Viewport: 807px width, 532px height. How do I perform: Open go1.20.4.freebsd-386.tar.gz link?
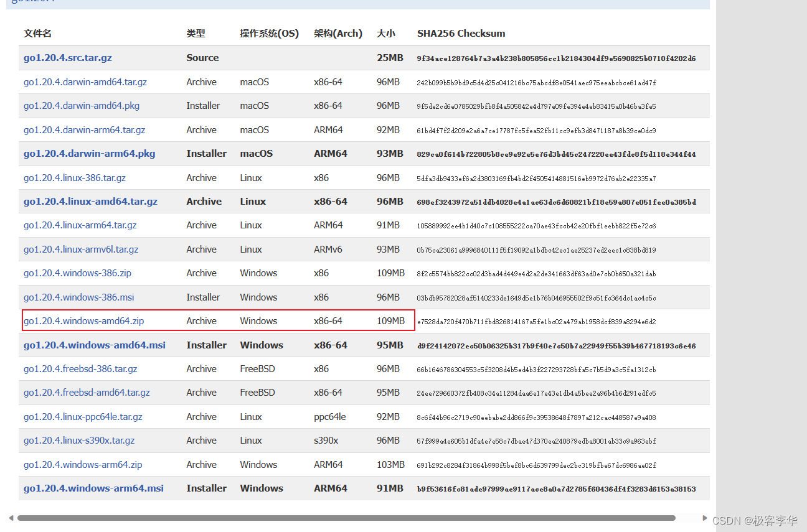[x=80, y=369]
